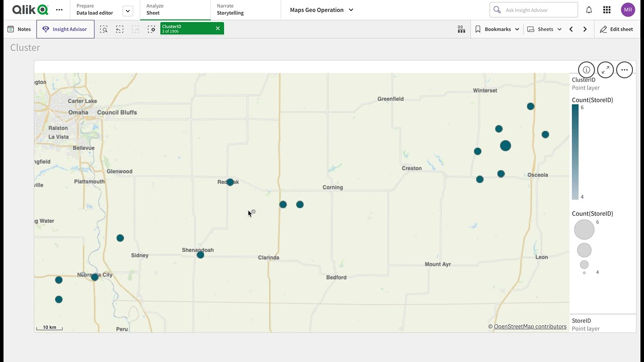
Task: Go to the next sheet
Action: (585, 29)
